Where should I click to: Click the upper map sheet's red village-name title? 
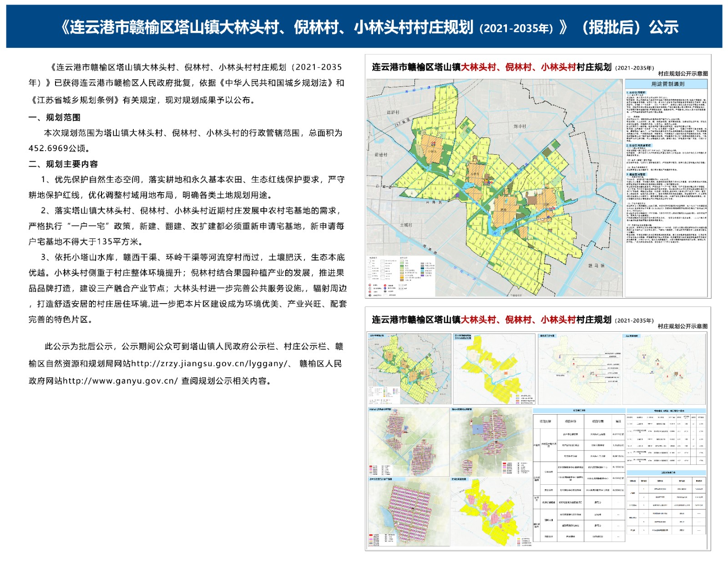point(519,67)
